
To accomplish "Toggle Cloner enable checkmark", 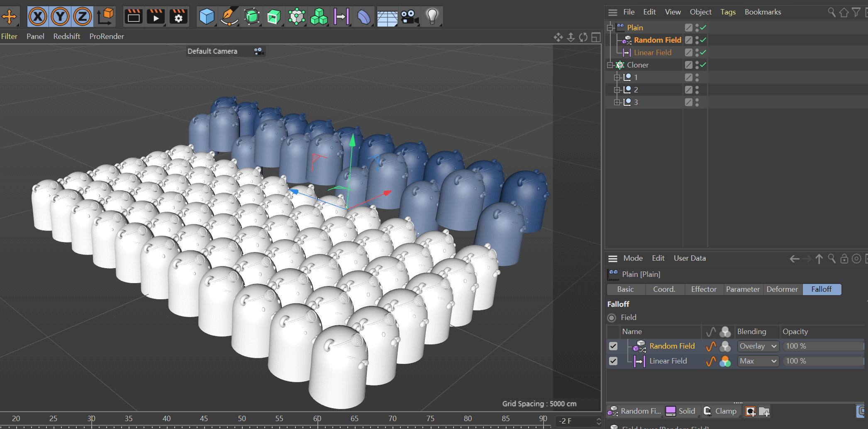I will (x=703, y=65).
